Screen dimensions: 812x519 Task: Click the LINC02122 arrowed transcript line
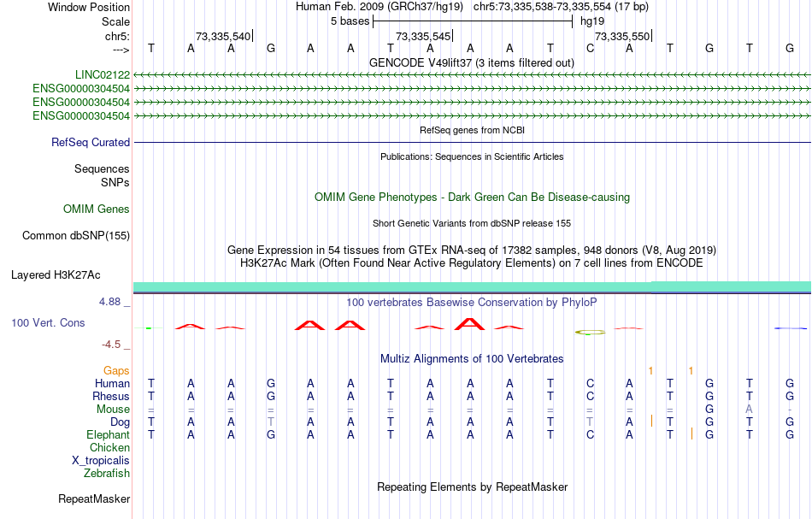(x=472, y=75)
